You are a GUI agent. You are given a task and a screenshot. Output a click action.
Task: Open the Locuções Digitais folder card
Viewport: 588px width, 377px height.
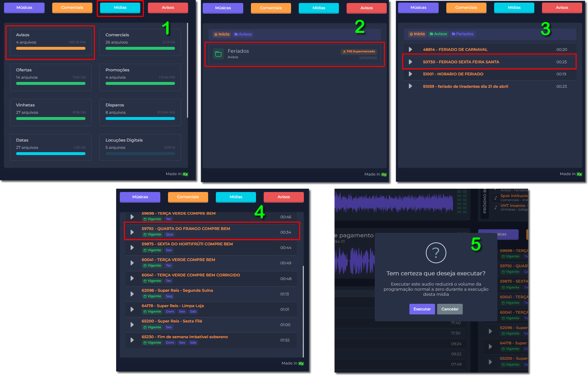(x=140, y=147)
